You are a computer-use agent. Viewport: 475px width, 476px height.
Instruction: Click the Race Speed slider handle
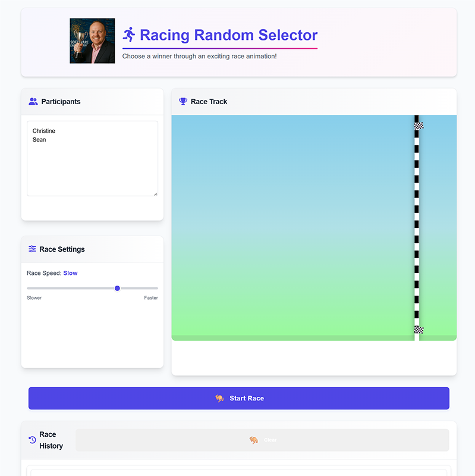pos(117,288)
